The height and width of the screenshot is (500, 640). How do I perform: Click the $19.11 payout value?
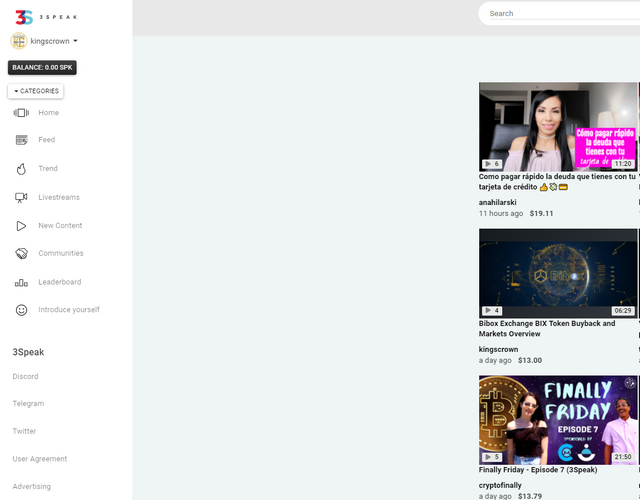click(x=542, y=213)
